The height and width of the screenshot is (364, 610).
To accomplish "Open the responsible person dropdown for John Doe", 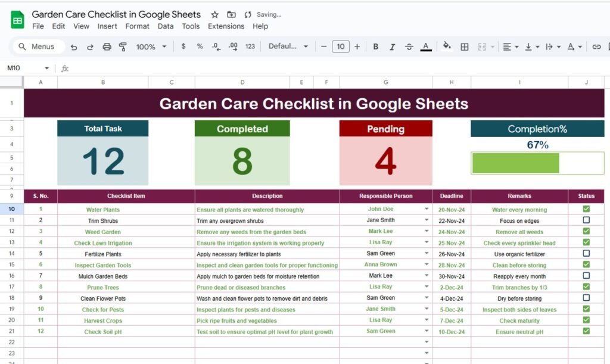I will (428, 209).
